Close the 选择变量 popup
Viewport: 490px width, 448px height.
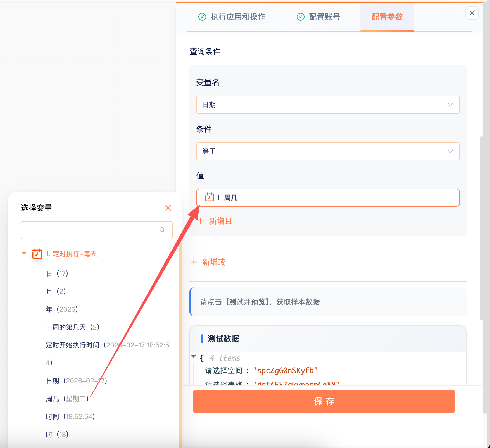tap(168, 208)
